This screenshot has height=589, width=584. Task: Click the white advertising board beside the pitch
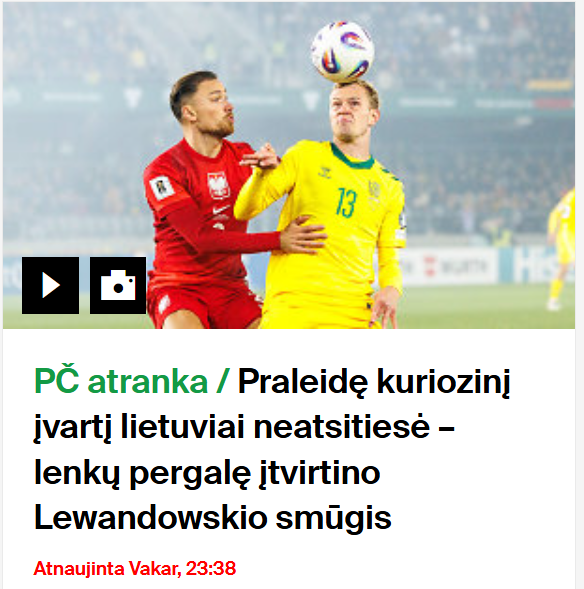[447, 267]
